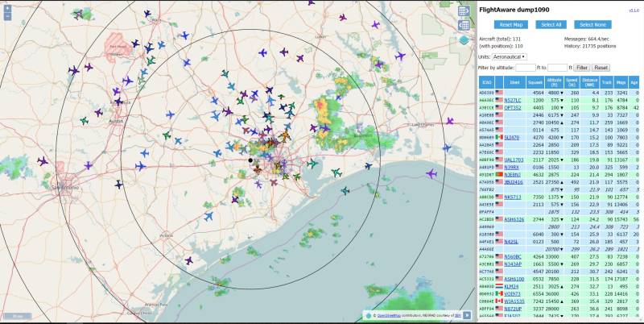Sort table by Altitude column header
644x324 pixels.
pos(553,82)
